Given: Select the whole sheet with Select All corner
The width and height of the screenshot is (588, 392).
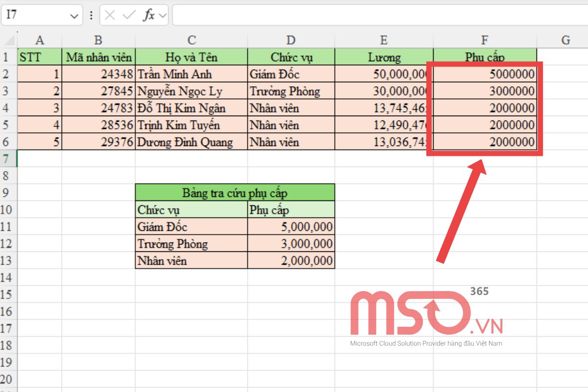Looking at the screenshot, I should click(x=8, y=40).
